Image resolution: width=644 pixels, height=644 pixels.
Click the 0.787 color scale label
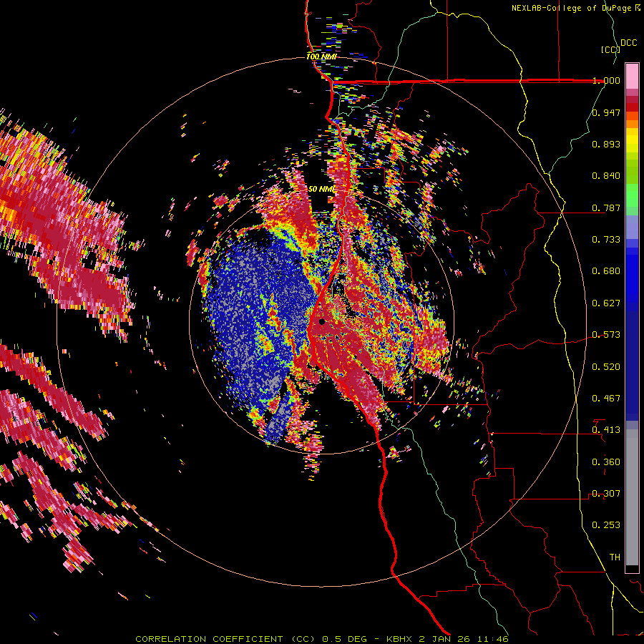[606, 208]
